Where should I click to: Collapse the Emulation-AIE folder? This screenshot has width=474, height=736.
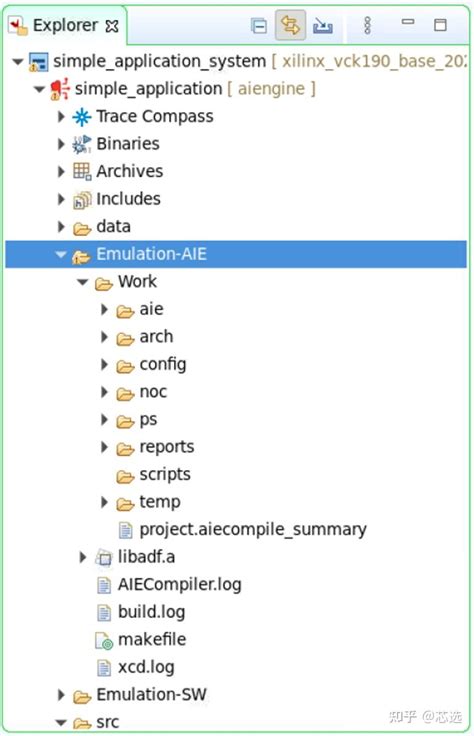61,254
